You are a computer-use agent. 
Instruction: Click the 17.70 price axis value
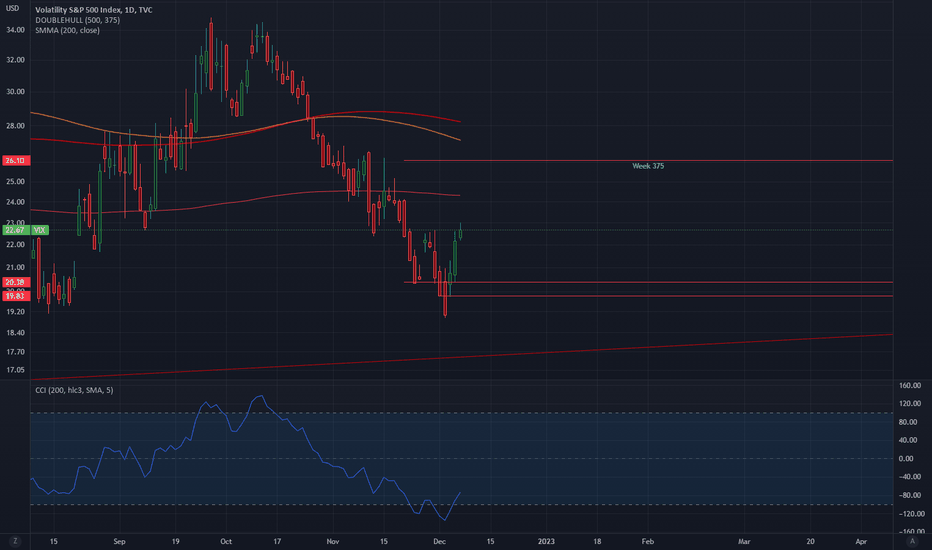(x=15, y=352)
